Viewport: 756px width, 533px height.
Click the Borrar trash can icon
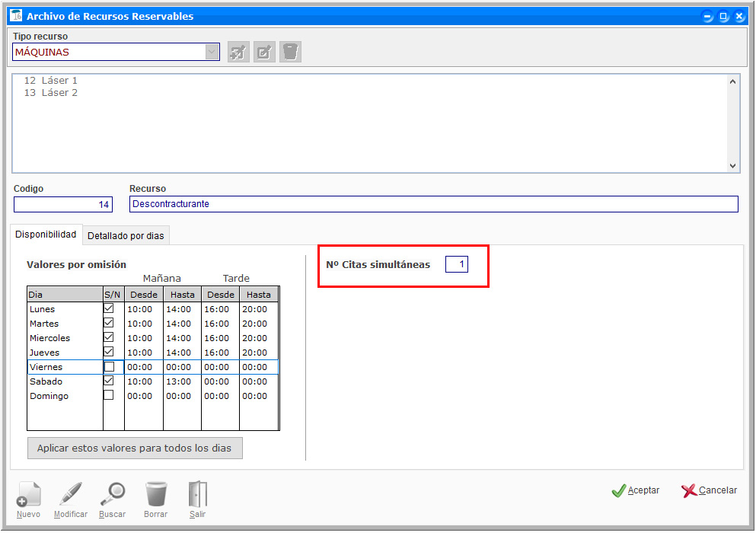156,494
